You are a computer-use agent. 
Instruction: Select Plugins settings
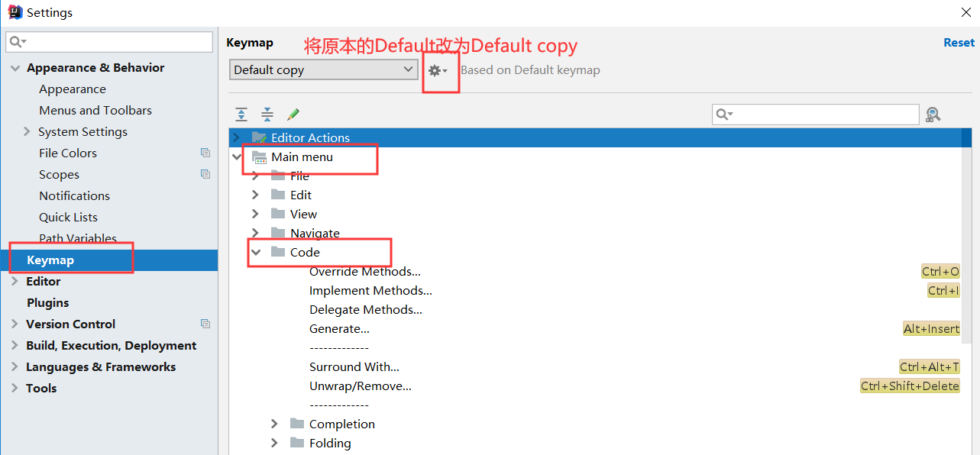tap(47, 303)
